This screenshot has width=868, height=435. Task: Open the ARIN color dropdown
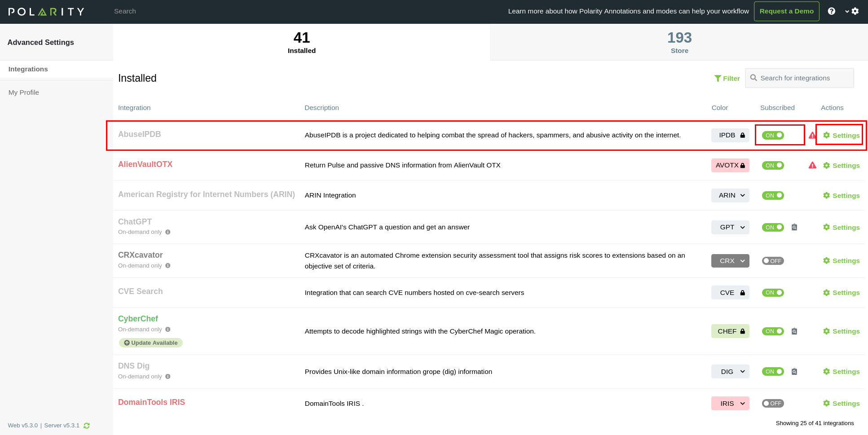[x=730, y=195]
